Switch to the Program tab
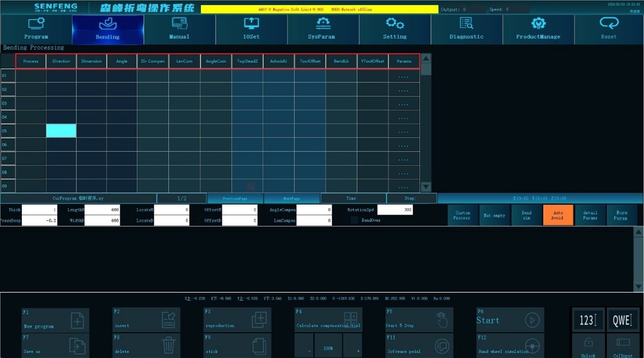 tap(36, 29)
